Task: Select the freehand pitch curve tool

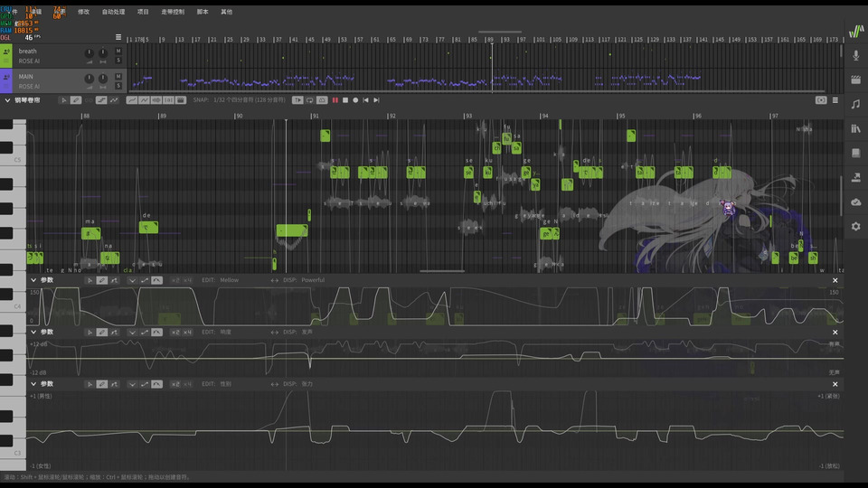Action: click(114, 100)
